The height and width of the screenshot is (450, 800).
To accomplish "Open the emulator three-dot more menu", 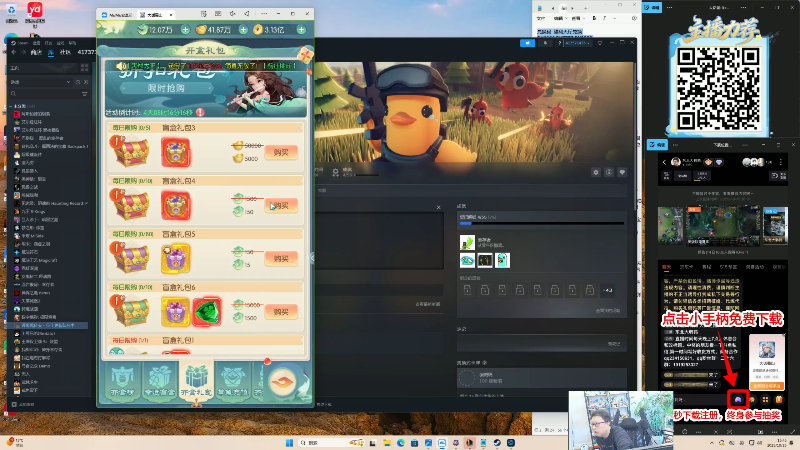I will pyautogui.click(x=264, y=14).
